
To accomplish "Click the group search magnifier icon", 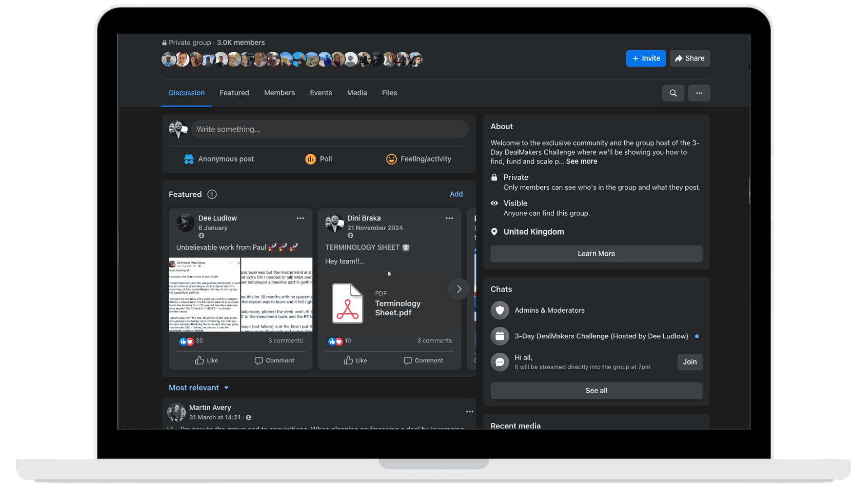I will pyautogui.click(x=673, y=93).
